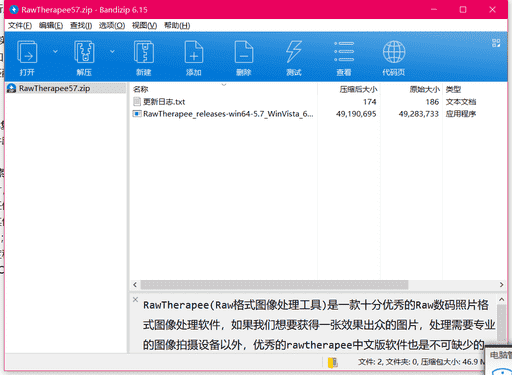This screenshot has height=375, width=512.
Task: Open the 查找(I) menu
Action: click(x=81, y=26)
